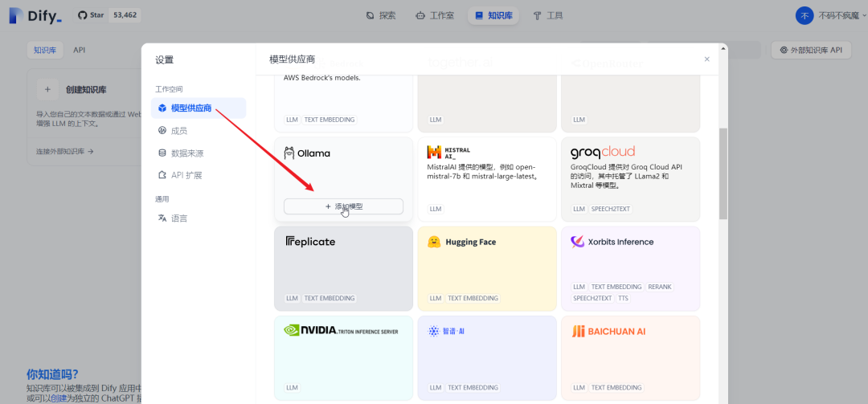Switch to the API sub-tab

(79, 50)
